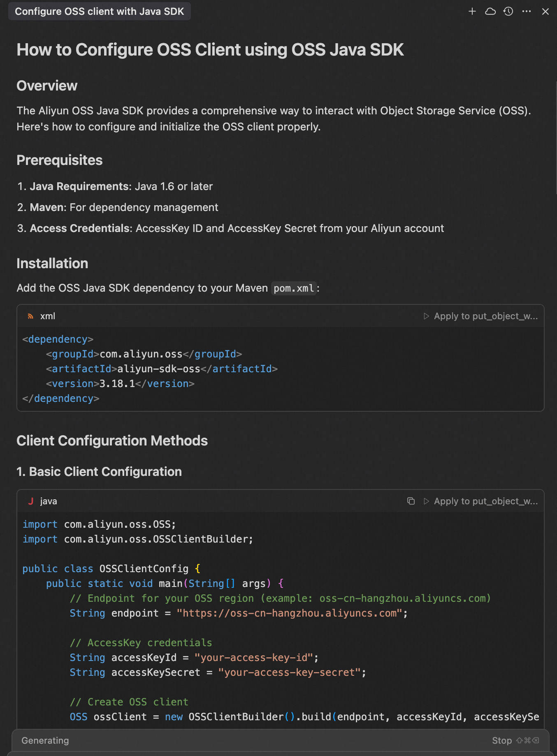This screenshot has height=756, width=557.
Task: Click the 'import com.aliyun.oss.OSSClientBuilder;' line
Action: click(138, 539)
